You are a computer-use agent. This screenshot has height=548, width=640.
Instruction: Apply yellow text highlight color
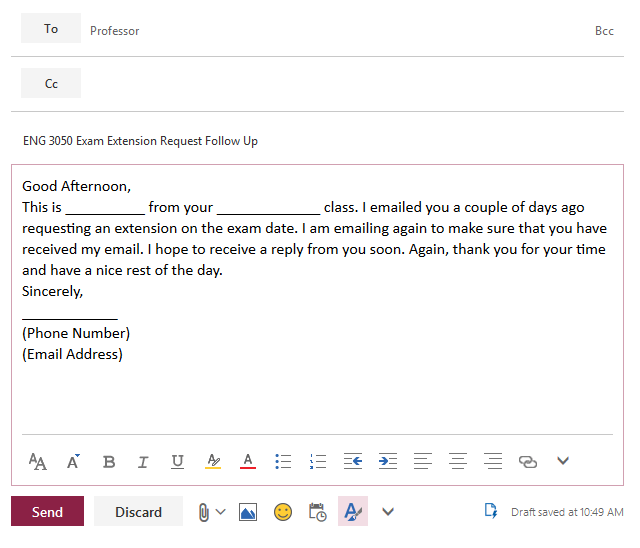pos(213,461)
